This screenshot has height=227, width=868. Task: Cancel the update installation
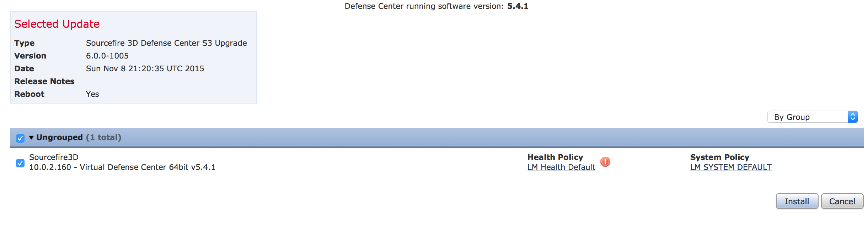coord(842,201)
